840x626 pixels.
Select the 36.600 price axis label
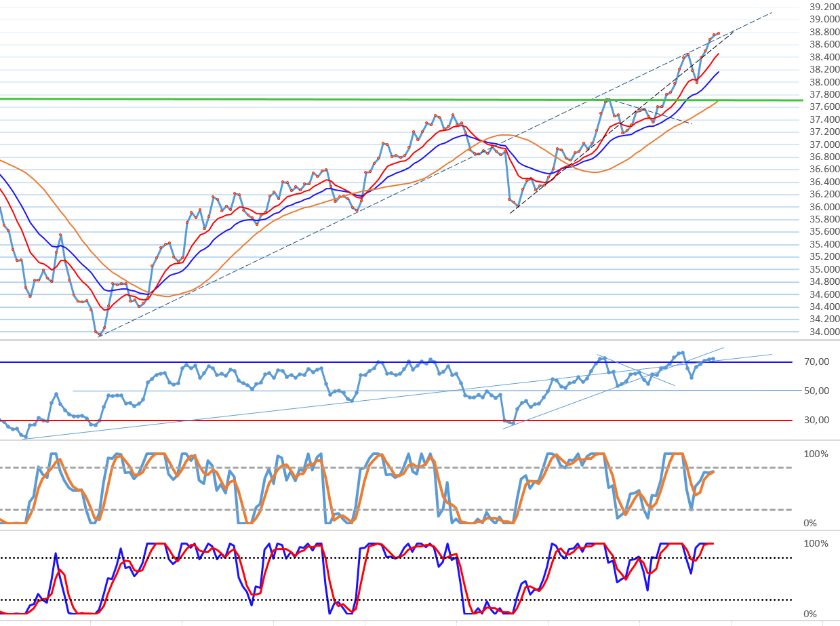point(826,169)
